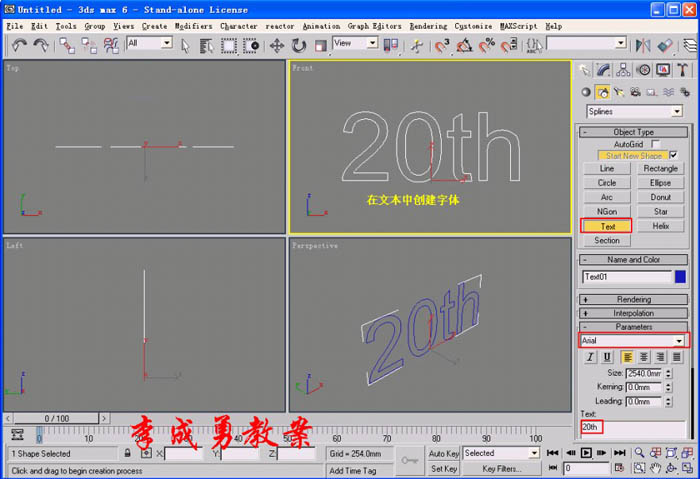Expand the Interpolation rollout
The height and width of the screenshot is (479, 700).
(633, 313)
